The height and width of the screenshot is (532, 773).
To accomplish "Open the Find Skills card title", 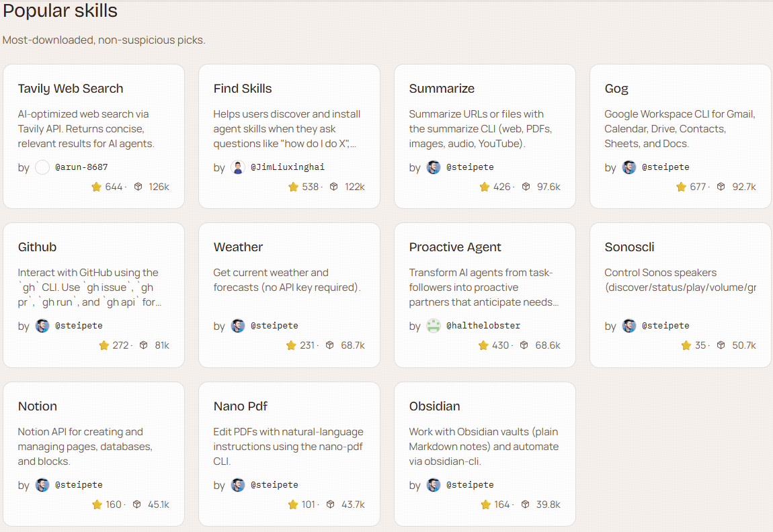I will 243,89.
